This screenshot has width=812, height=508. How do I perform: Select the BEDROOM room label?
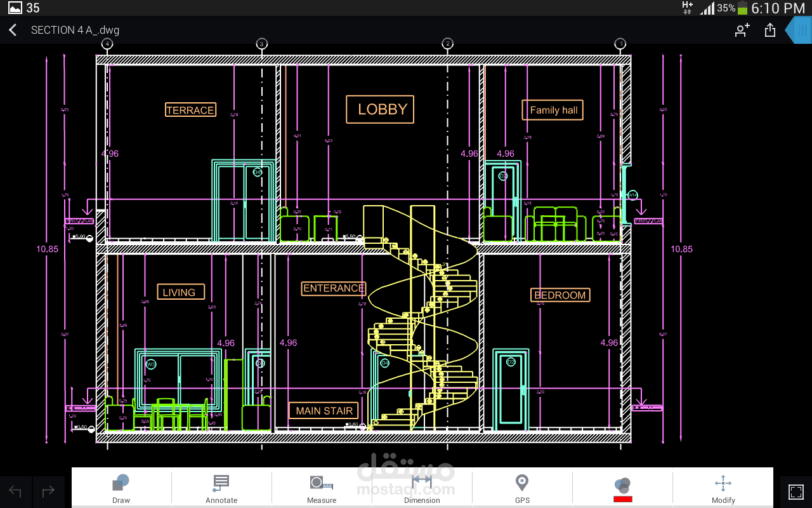560,295
